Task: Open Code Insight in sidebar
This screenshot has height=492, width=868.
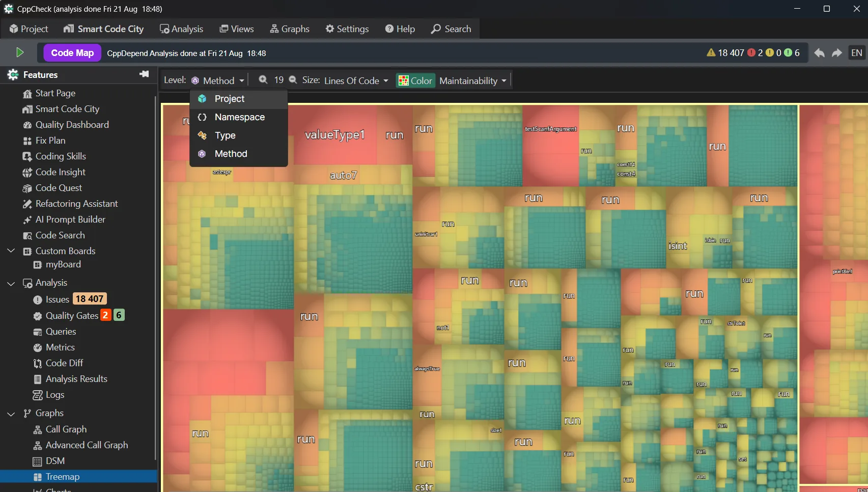Action: pyautogui.click(x=60, y=172)
